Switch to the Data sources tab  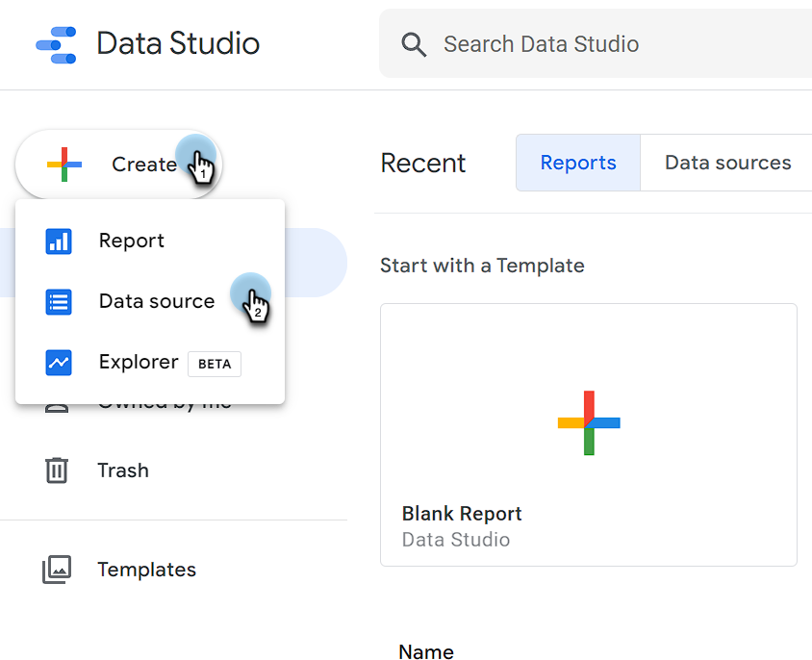[x=727, y=163]
